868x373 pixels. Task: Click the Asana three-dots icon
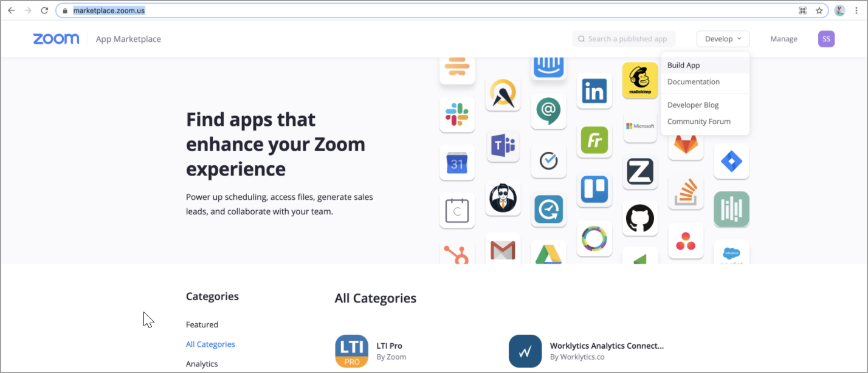[x=686, y=241]
